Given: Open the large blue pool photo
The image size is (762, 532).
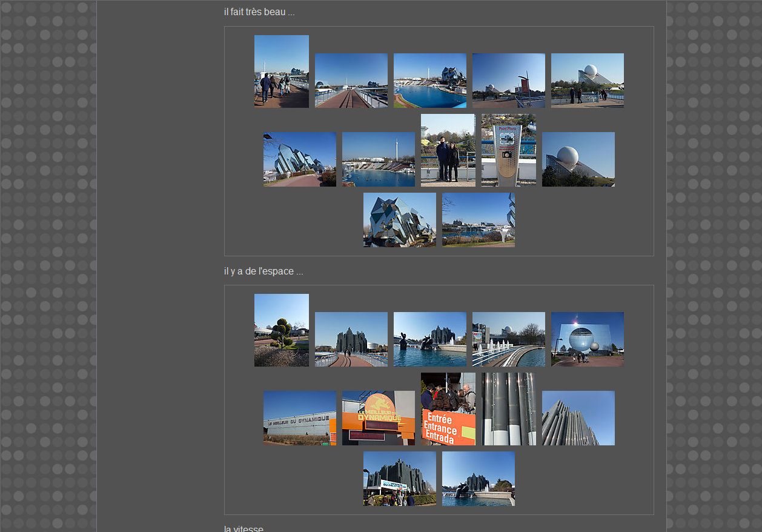Looking at the screenshot, I should (x=429, y=81).
